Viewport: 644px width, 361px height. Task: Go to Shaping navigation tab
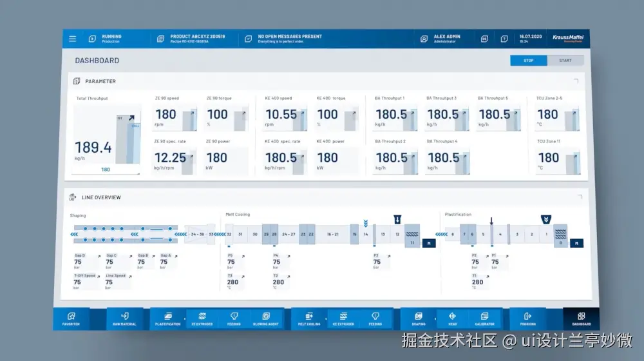(x=419, y=318)
